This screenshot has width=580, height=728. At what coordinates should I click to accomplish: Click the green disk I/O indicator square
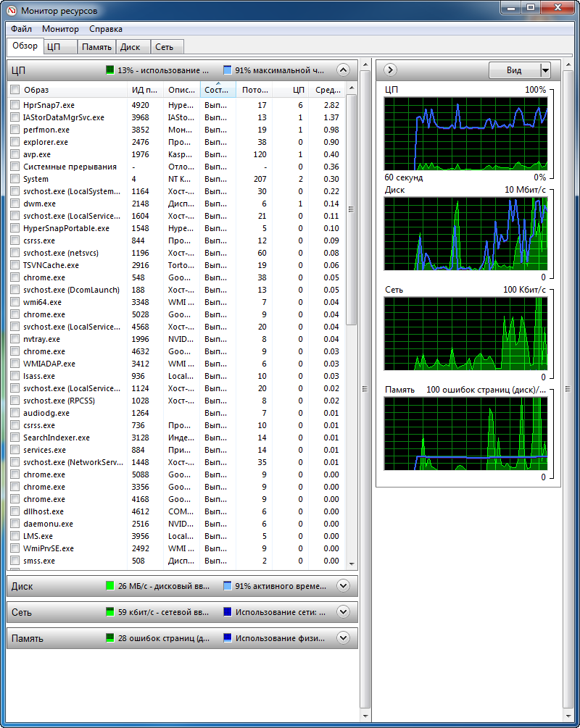(x=110, y=585)
